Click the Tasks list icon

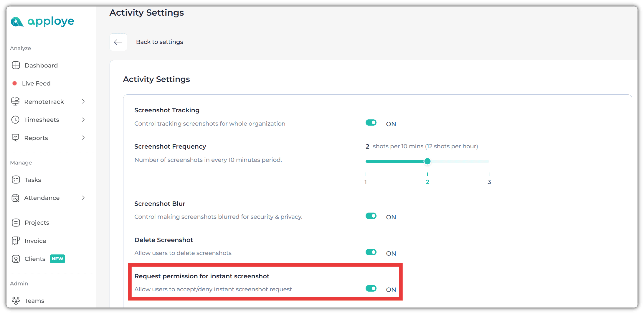pos(16,180)
